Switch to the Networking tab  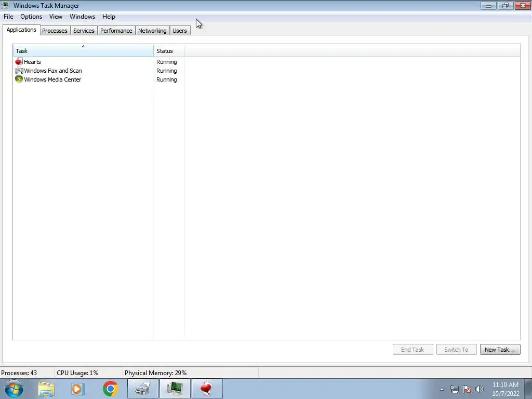point(152,31)
